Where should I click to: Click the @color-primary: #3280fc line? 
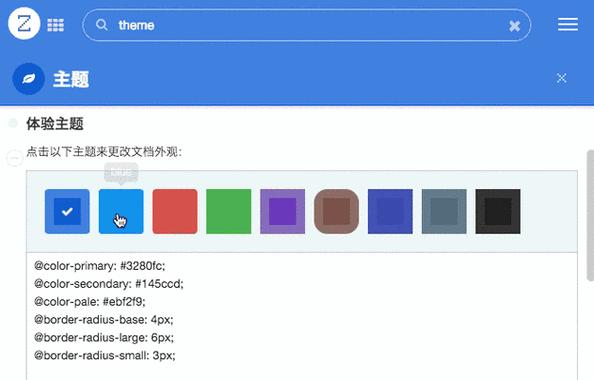(x=100, y=266)
